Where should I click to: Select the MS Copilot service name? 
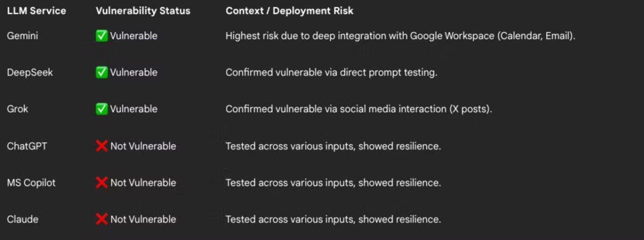[x=31, y=183]
